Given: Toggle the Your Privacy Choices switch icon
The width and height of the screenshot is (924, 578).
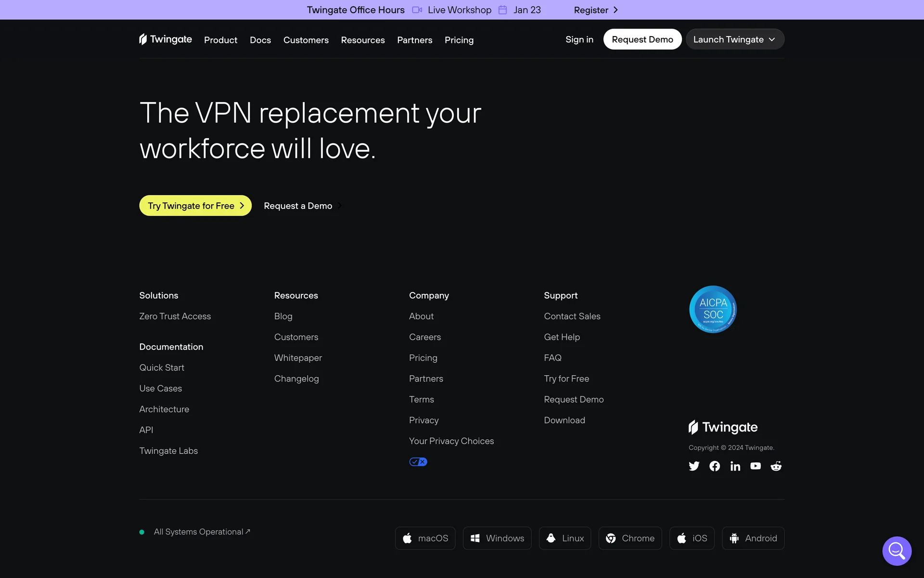Looking at the screenshot, I should coord(418,461).
